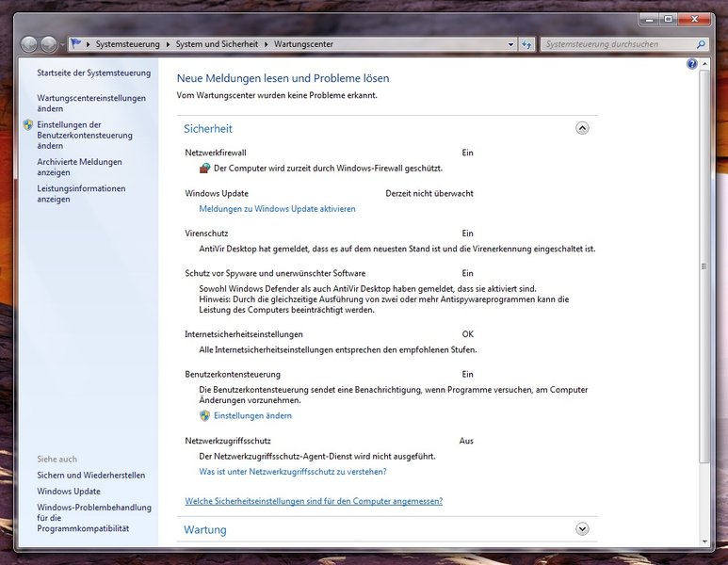Click the OK status of Internetsicherheitseinstellungen
Image resolution: width=728 pixels, height=565 pixels.
[x=467, y=334]
